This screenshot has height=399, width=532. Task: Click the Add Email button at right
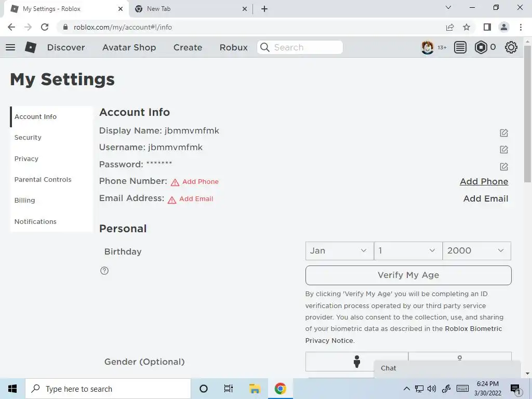[x=486, y=198]
